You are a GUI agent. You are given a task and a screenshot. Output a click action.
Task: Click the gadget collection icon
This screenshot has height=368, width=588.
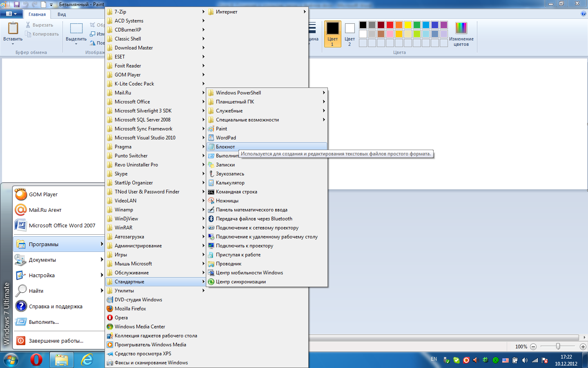(x=110, y=336)
